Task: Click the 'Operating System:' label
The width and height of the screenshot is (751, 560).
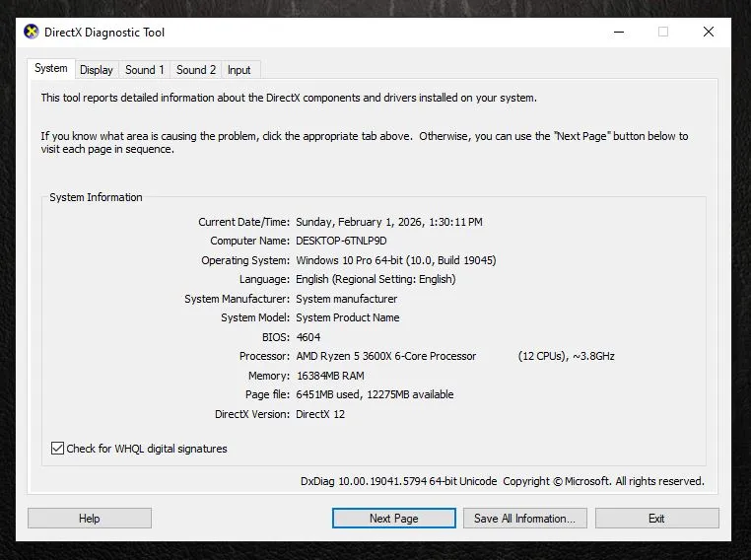Action: click(245, 260)
